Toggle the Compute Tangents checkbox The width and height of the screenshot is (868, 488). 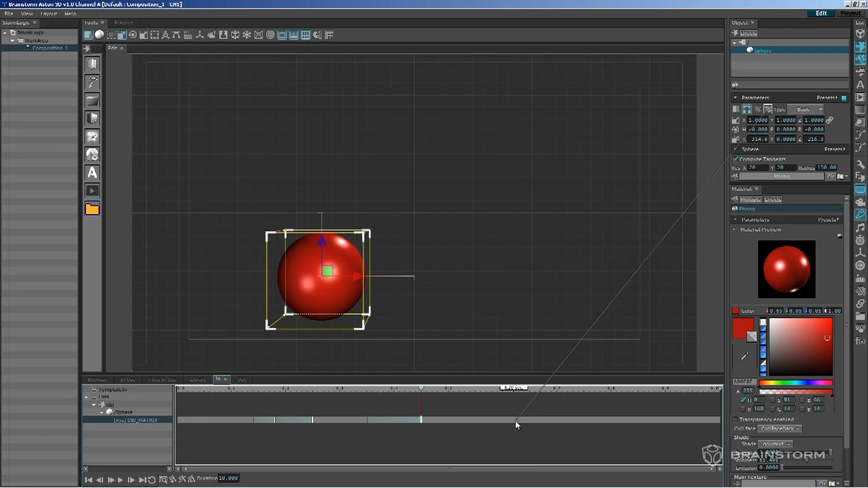[x=736, y=159]
